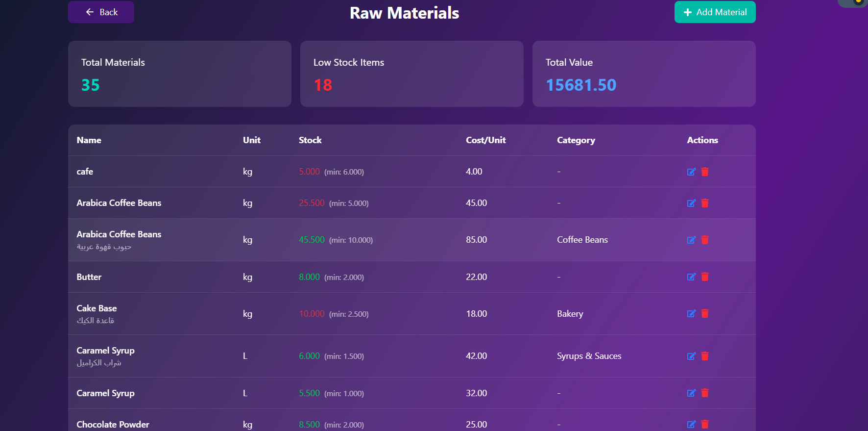Click the Coffee Beans category cell
This screenshot has width=868, height=431.
coord(582,240)
